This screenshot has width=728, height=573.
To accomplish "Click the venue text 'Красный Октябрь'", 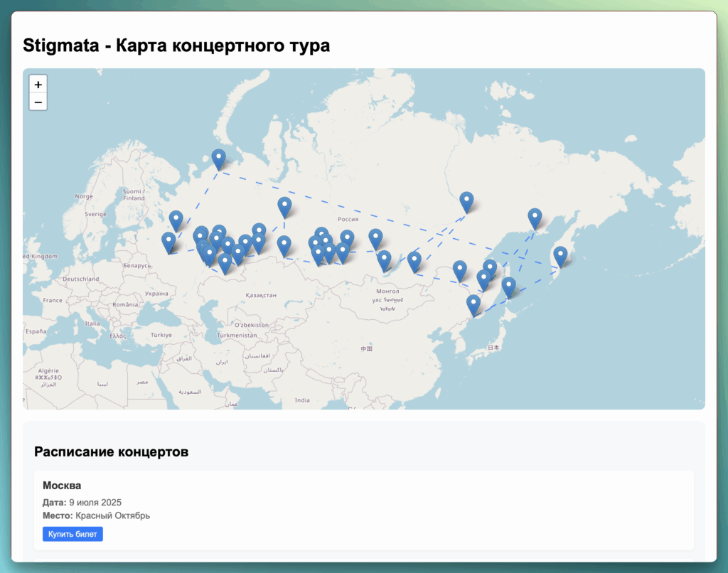I will click(x=113, y=515).
